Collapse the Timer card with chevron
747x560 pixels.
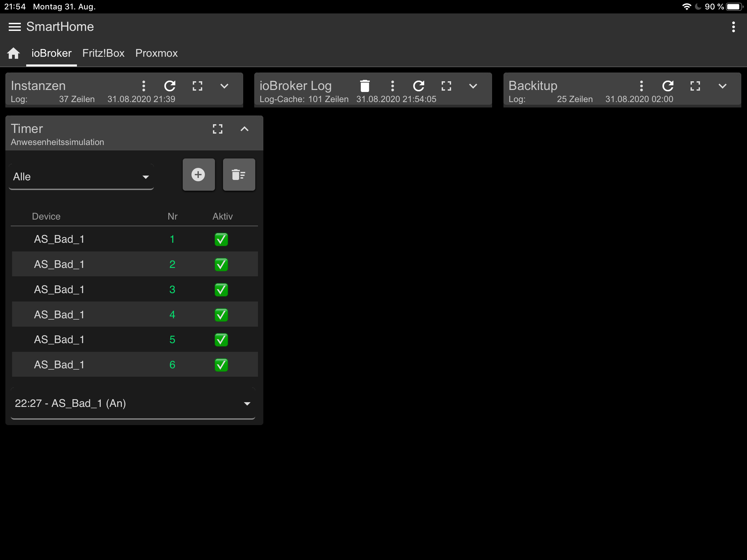click(x=245, y=129)
